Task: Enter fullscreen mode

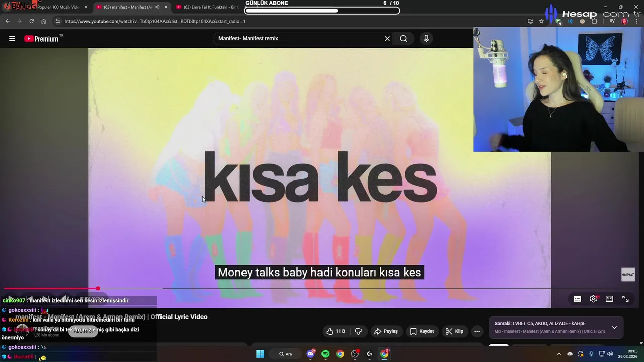Action: click(x=625, y=299)
